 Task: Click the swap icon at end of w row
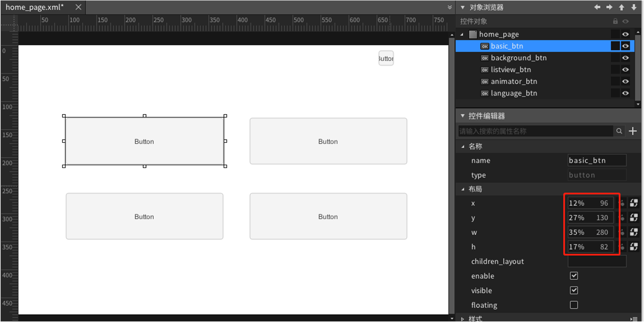tap(633, 232)
